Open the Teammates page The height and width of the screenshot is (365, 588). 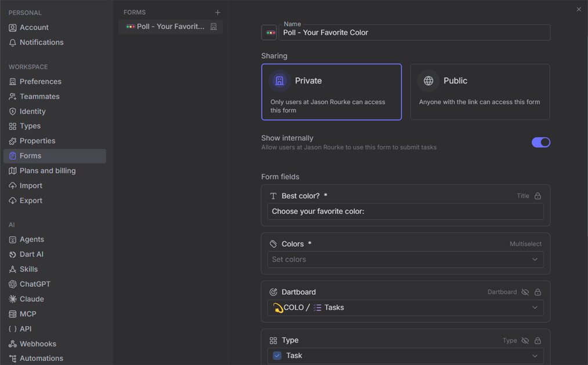click(55, 96)
